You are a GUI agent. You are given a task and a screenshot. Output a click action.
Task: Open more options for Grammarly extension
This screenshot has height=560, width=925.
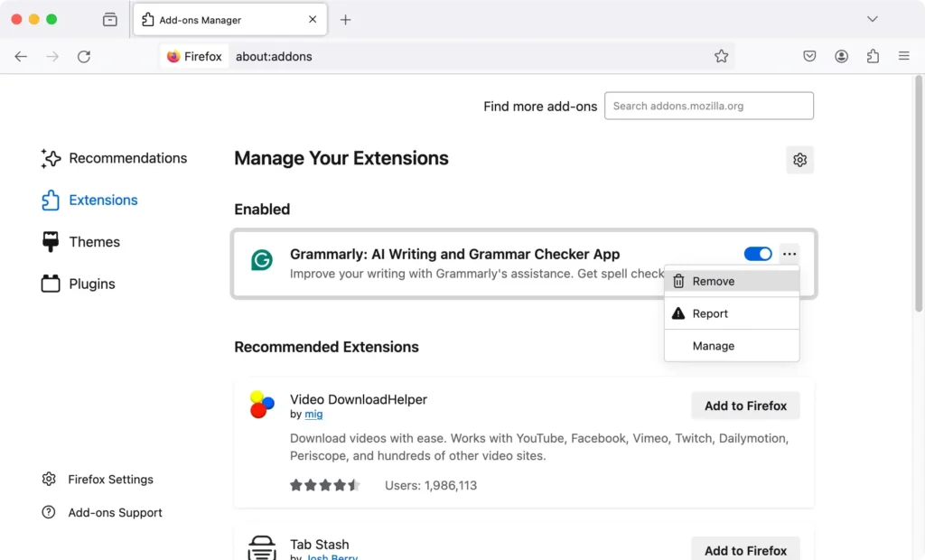pos(790,254)
